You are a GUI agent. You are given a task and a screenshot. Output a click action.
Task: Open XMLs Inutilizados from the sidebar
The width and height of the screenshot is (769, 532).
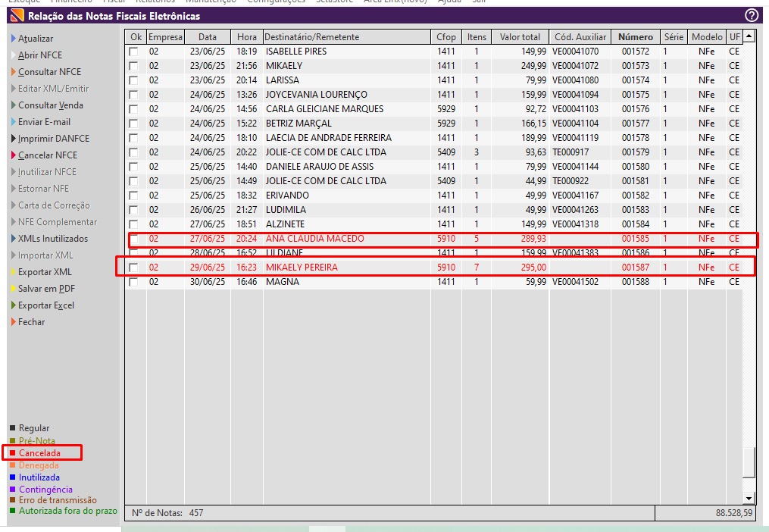click(53, 239)
